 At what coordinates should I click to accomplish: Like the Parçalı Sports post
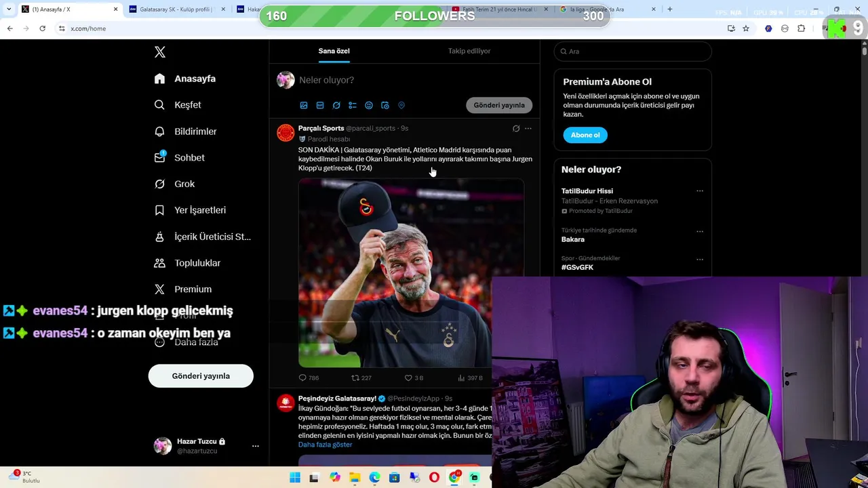coord(414,378)
